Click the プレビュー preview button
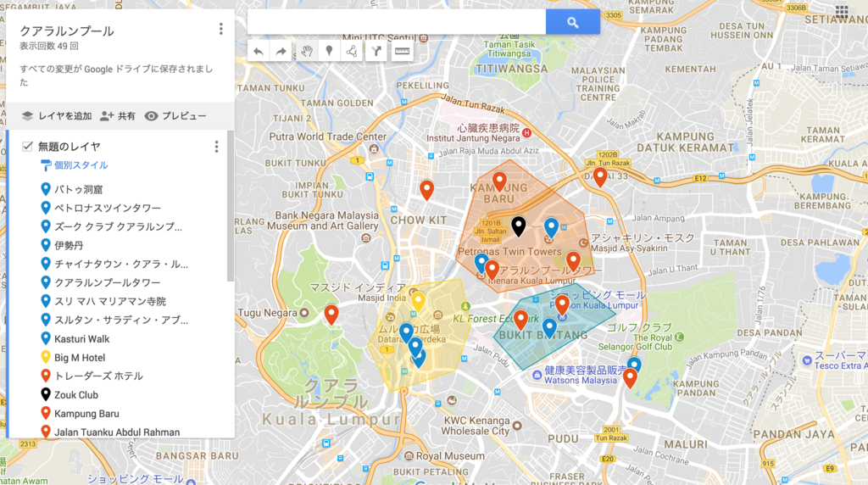 click(x=175, y=115)
